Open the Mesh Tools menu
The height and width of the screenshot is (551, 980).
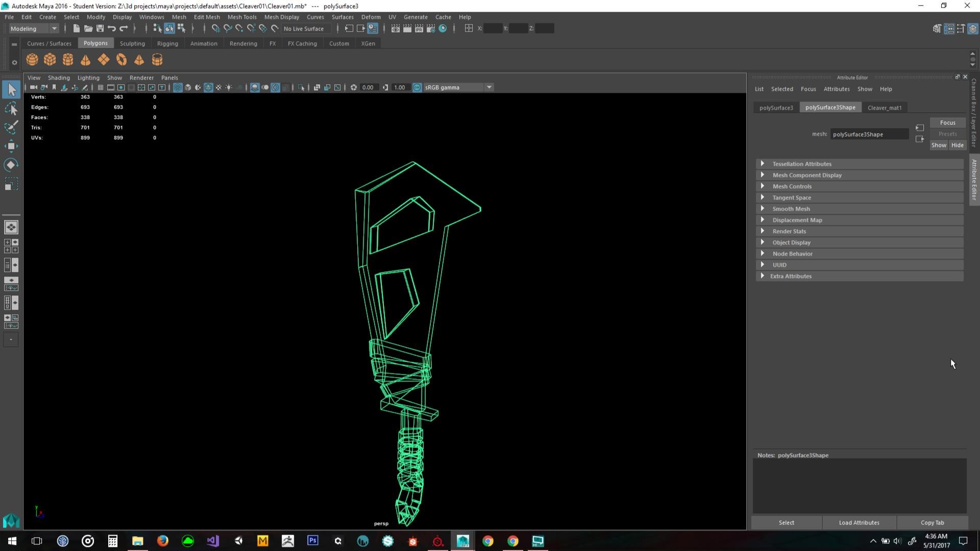tap(242, 17)
